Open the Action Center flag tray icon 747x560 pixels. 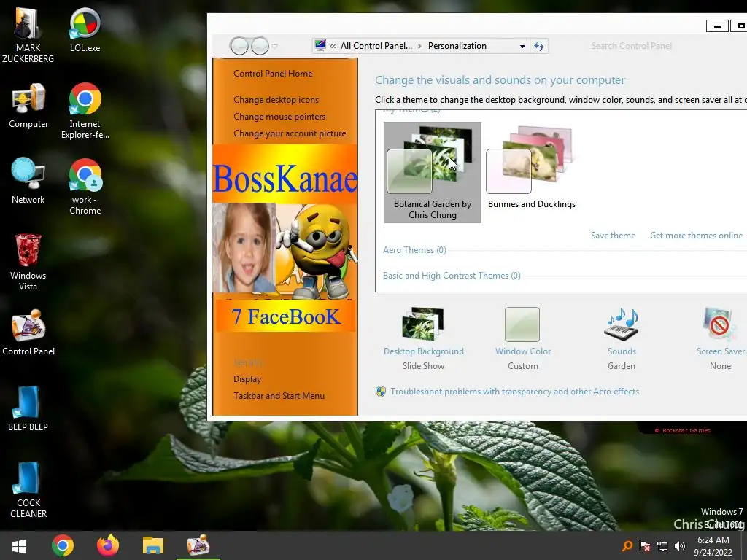[x=645, y=546]
